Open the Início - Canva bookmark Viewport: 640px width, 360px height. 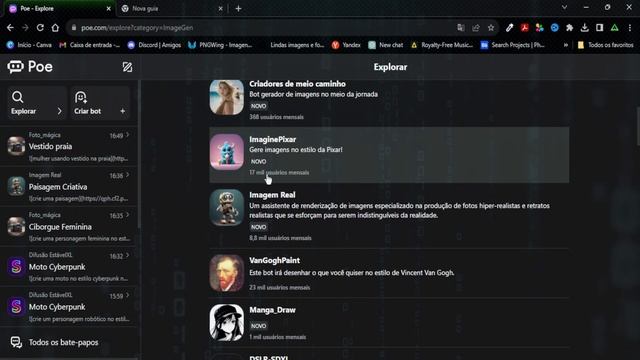[29, 45]
